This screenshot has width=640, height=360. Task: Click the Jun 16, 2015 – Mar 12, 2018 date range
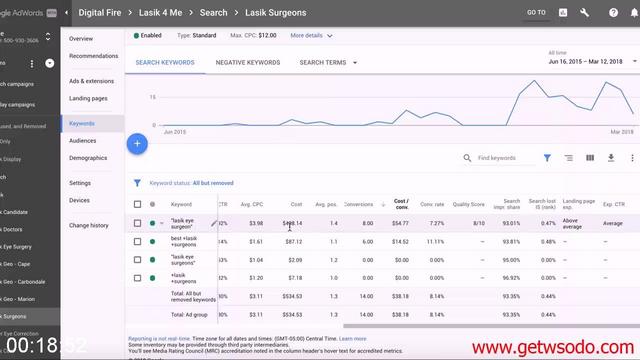pos(585,62)
